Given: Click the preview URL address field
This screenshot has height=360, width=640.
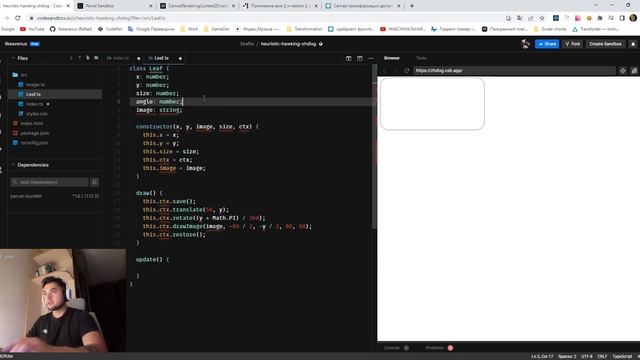Looking at the screenshot, I should coord(514,71).
